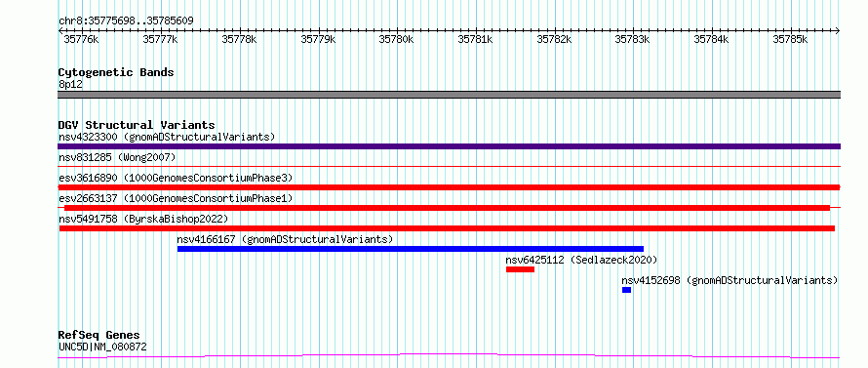Click the 35783k ruler tick label
Viewport: 868px width, 368px height.
click(633, 39)
